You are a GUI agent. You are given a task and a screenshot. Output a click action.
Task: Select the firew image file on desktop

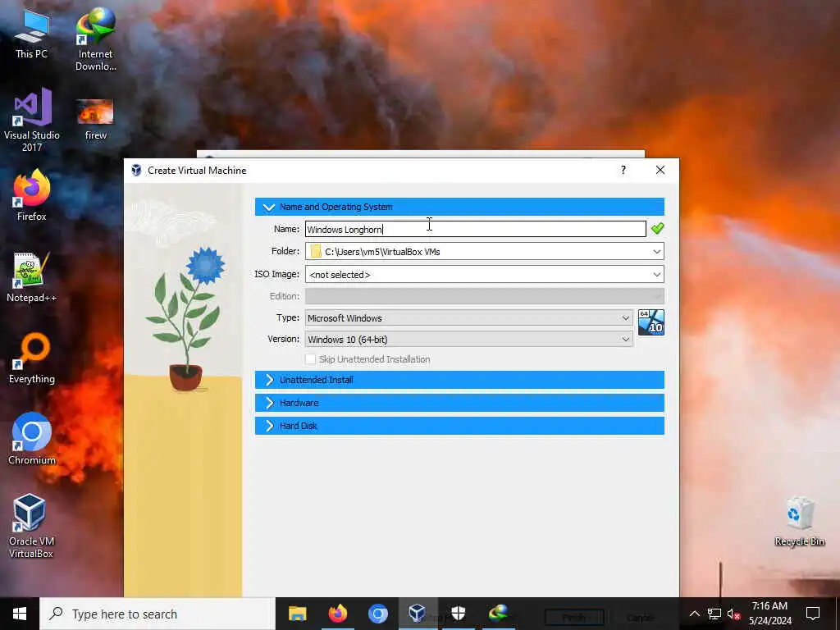pyautogui.click(x=95, y=120)
